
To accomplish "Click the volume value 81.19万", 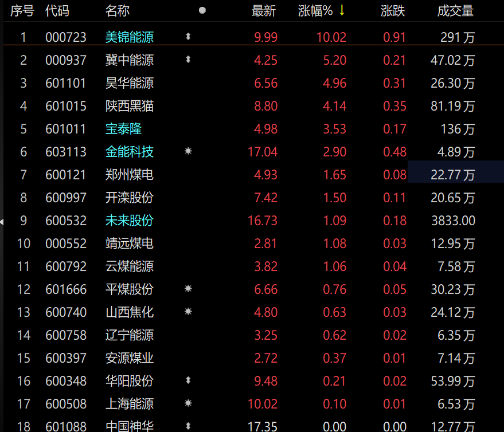I will coord(453,106).
